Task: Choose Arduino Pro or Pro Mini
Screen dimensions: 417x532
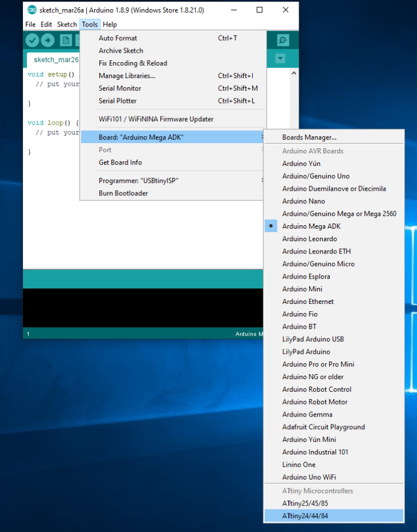Action: click(334, 364)
